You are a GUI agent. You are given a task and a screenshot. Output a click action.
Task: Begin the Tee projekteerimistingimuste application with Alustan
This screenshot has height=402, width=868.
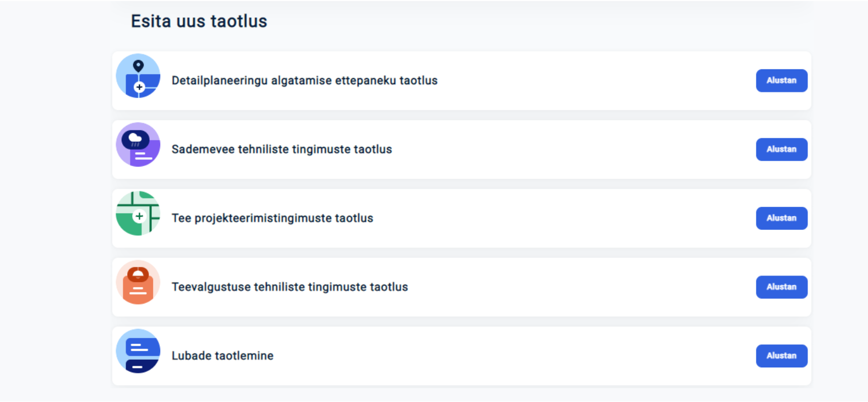[781, 218]
